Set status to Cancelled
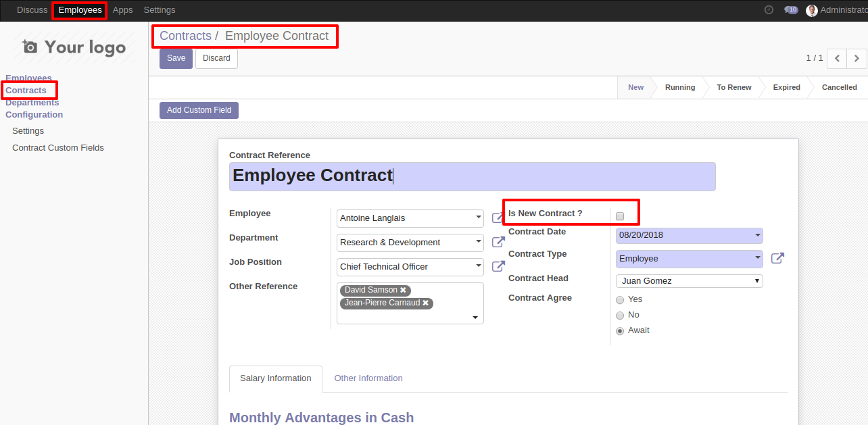The width and height of the screenshot is (868, 425). coord(840,87)
